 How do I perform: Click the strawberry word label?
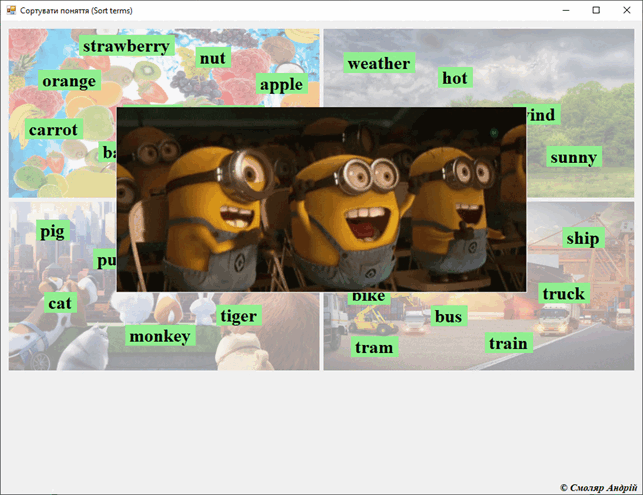point(127,46)
